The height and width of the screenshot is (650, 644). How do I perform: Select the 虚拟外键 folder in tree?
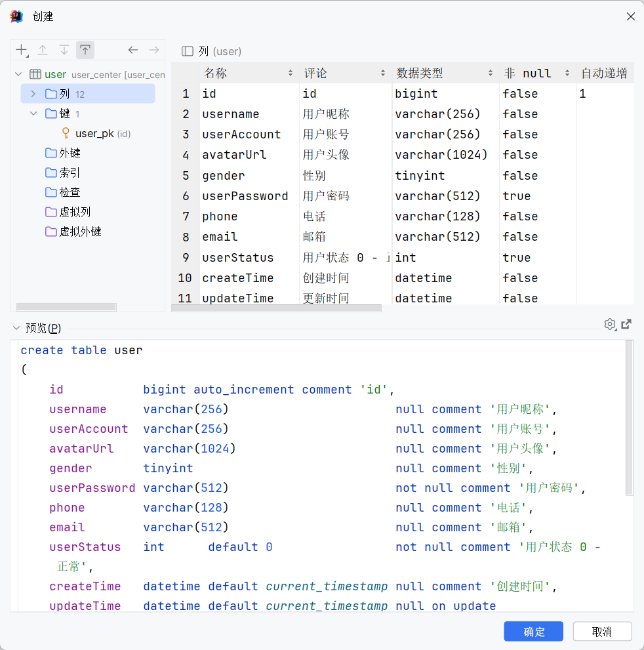tap(73, 232)
